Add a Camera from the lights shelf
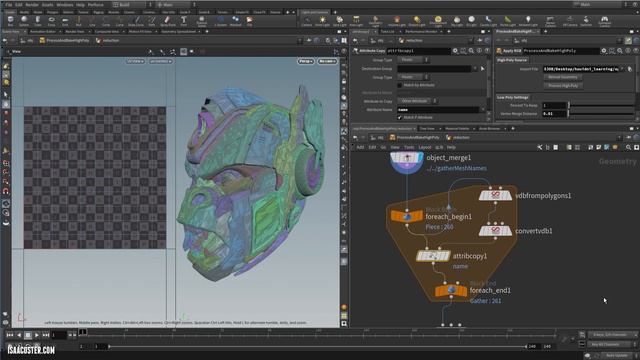 pos(307,21)
